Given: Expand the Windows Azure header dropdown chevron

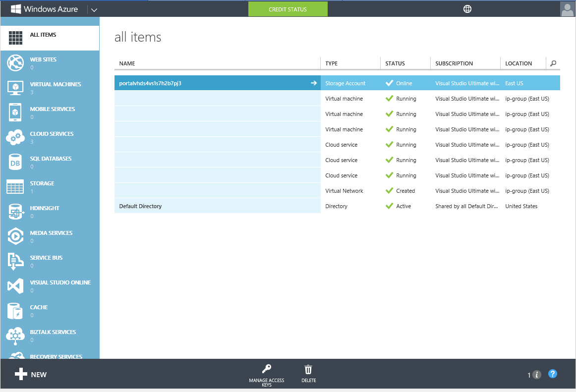Looking at the screenshot, I should coord(94,10).
